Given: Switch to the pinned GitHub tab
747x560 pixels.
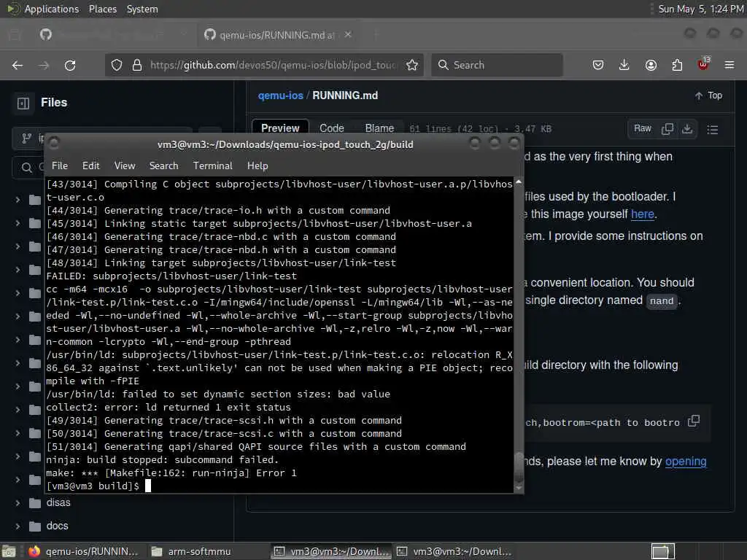Looking at the screenshot, I should point(46,34).
